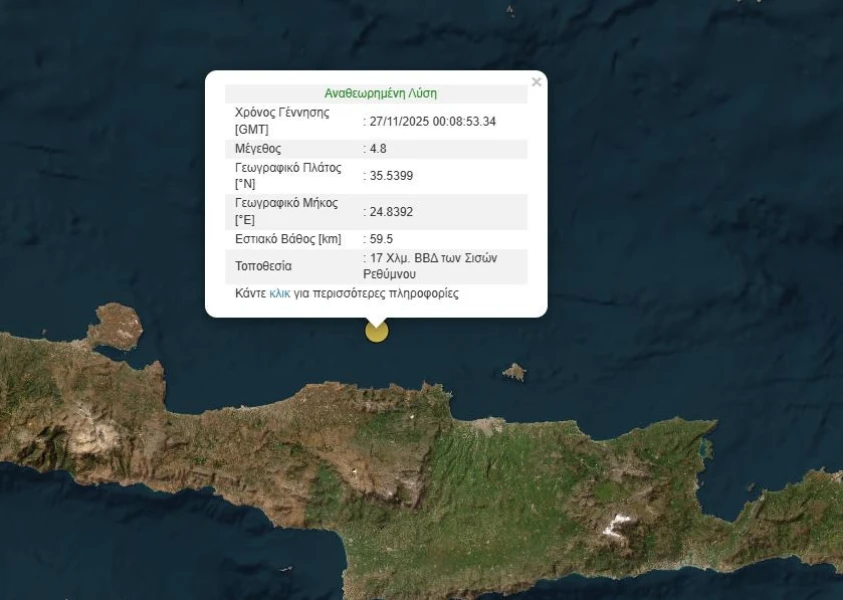The width and height of the screenshot is (843, 600).
Task: Select the latitude value 35.5399
Action: coord(390,175)
